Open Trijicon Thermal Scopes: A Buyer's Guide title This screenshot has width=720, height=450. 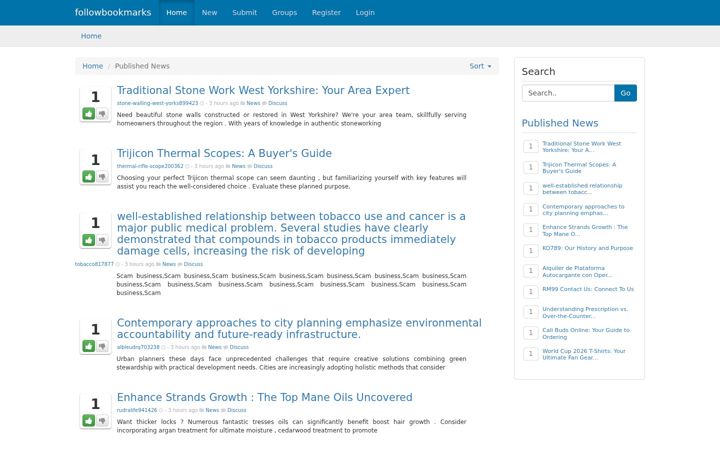point(224,153)
